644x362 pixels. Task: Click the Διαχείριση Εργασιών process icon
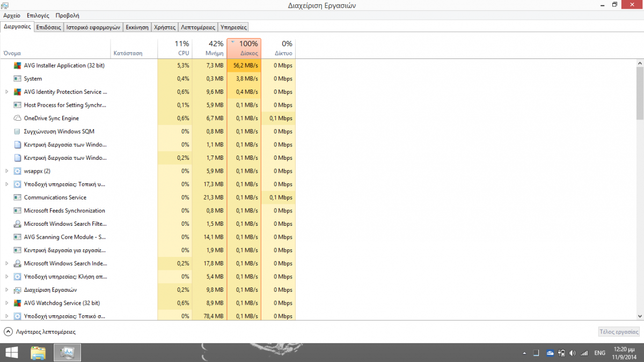(17, 290)
